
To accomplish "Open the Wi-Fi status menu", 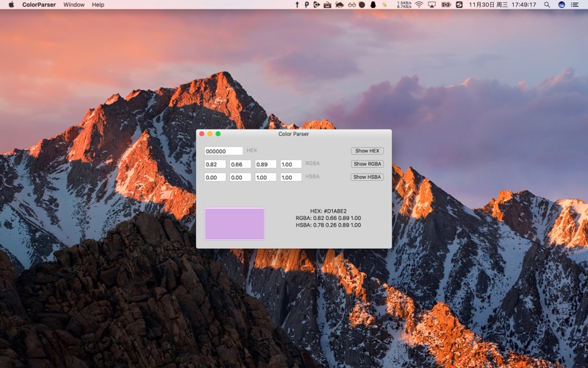I will 419,4.
